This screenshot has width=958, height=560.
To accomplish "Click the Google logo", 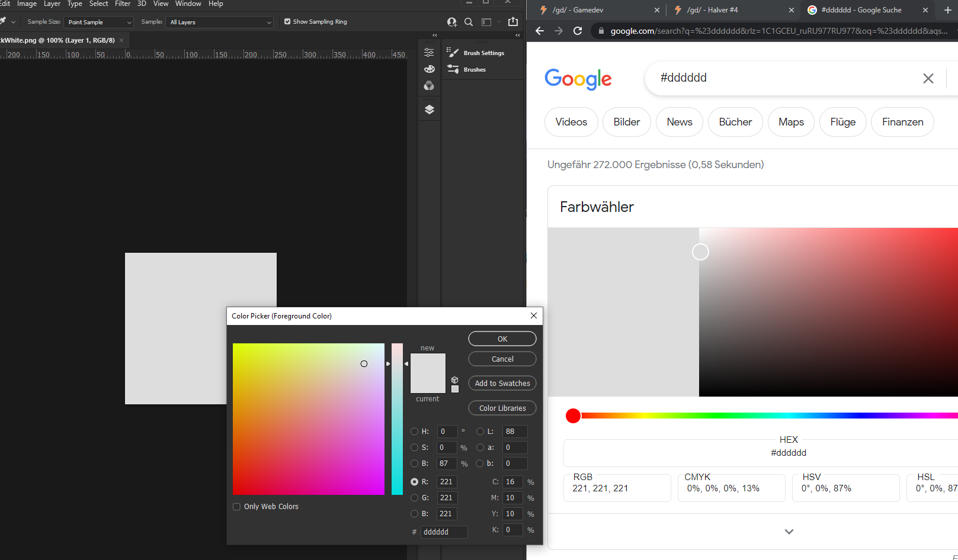I will pos(578,79).
